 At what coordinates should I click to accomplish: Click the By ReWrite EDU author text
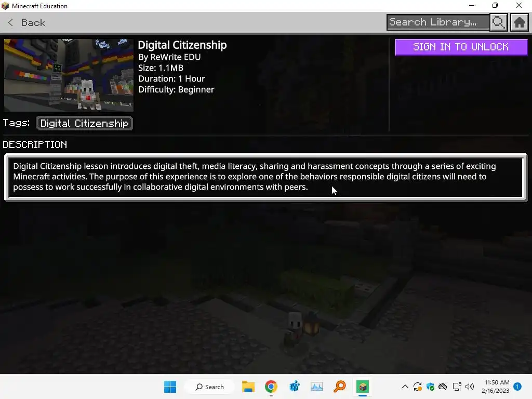click(x=169, y=57)
